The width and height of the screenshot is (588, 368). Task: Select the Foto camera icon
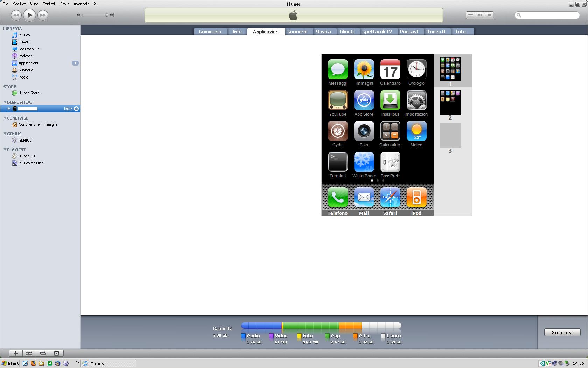pos(364,131)
